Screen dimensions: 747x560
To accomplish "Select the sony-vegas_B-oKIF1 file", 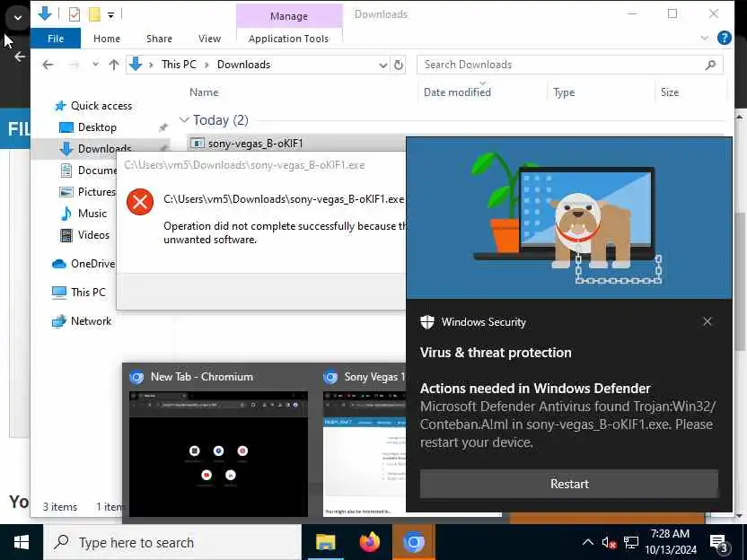I will 255,144.
